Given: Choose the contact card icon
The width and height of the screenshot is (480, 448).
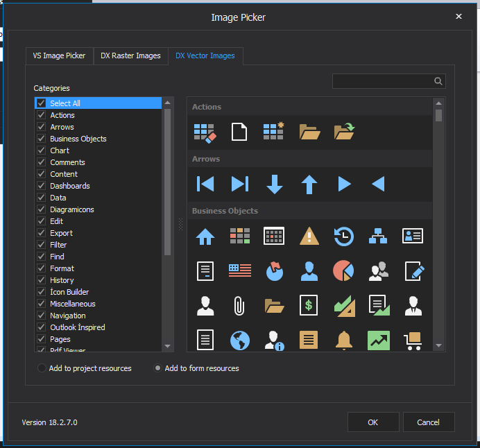Looking at the screenshot, I should coord(413,236).
